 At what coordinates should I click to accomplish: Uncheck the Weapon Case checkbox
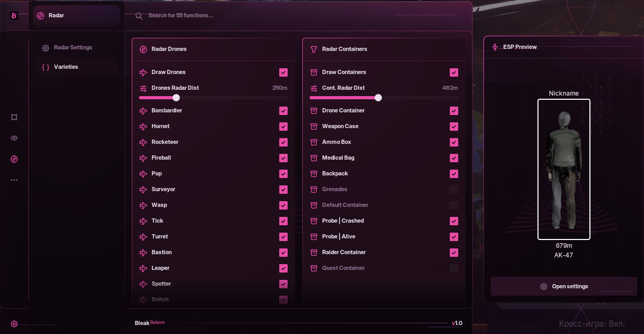coord(454,127)
